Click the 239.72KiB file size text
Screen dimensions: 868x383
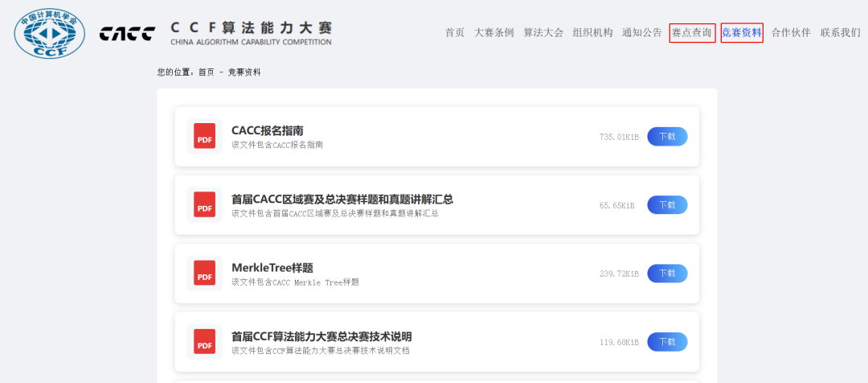[619, 274]
